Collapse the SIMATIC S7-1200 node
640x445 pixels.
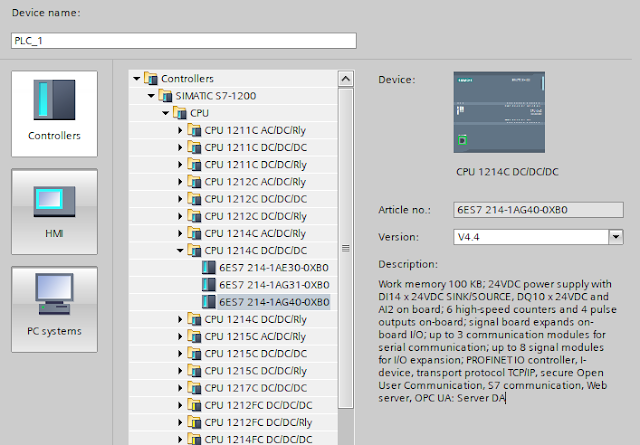(x=151, y=96)
